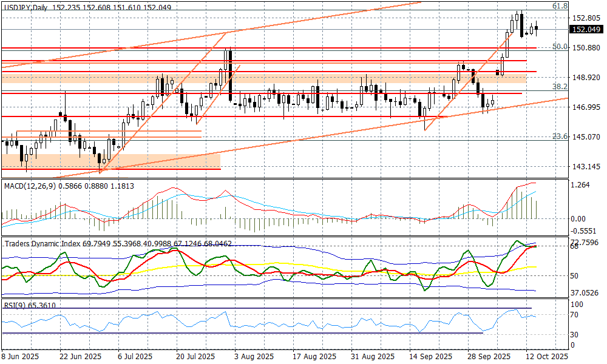Click the RSI(9) indicator label
Viewport: 607px width, 364px height.
(16, 305)
